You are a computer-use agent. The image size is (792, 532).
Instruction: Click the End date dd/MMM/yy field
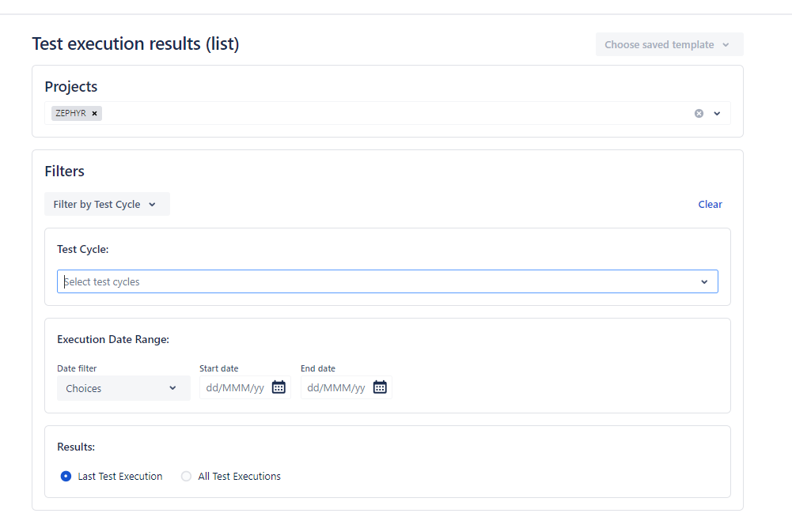(335, 387)
